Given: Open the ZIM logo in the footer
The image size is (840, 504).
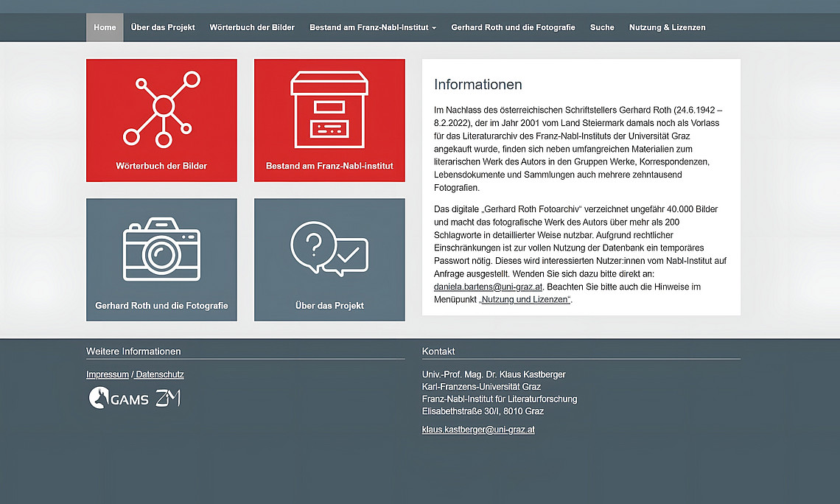Looking at the screenshot, I should [168, 398].
